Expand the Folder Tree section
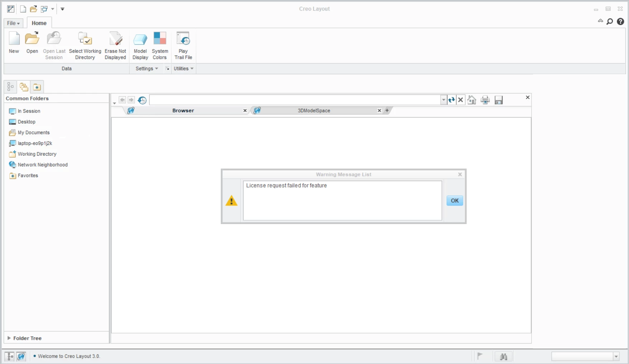 coord(9,338)
